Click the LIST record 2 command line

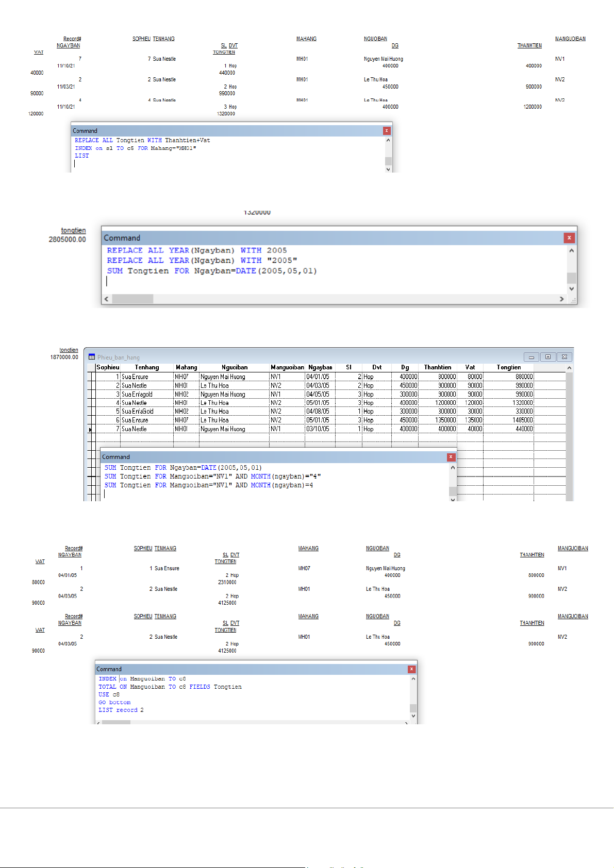coord(121,710)
